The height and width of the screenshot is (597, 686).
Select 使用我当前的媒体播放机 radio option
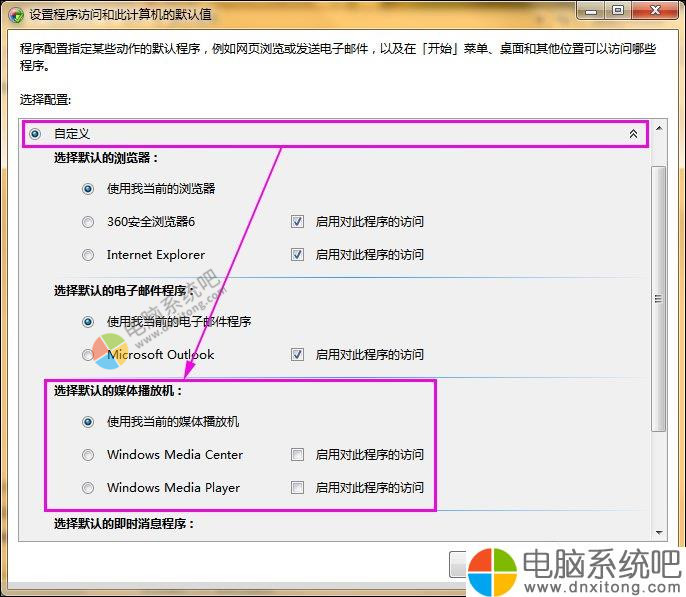(x=89, y=421)
